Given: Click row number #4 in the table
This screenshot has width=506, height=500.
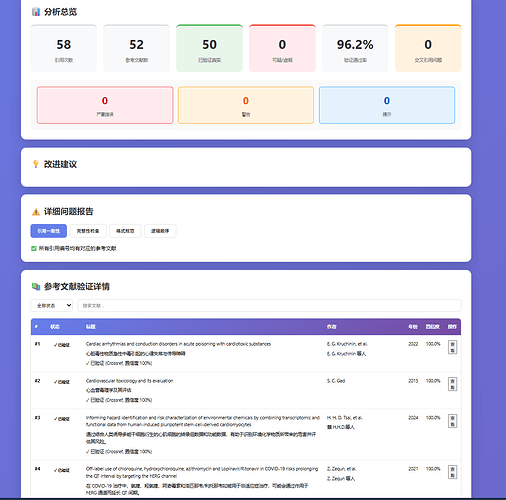Looking at the screenshot, I should click(x=37, y=469).
